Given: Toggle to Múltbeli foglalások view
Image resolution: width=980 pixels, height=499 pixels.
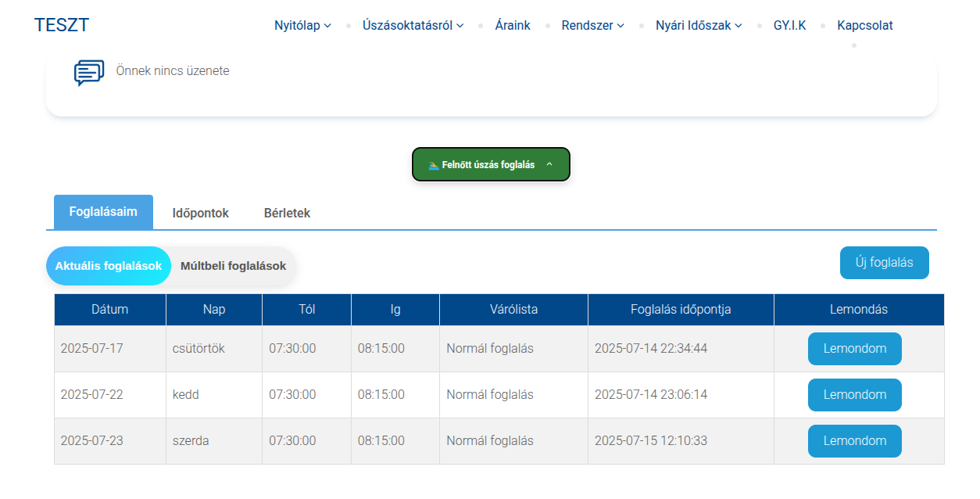Looking at the screenshot, I should (233, 266).
